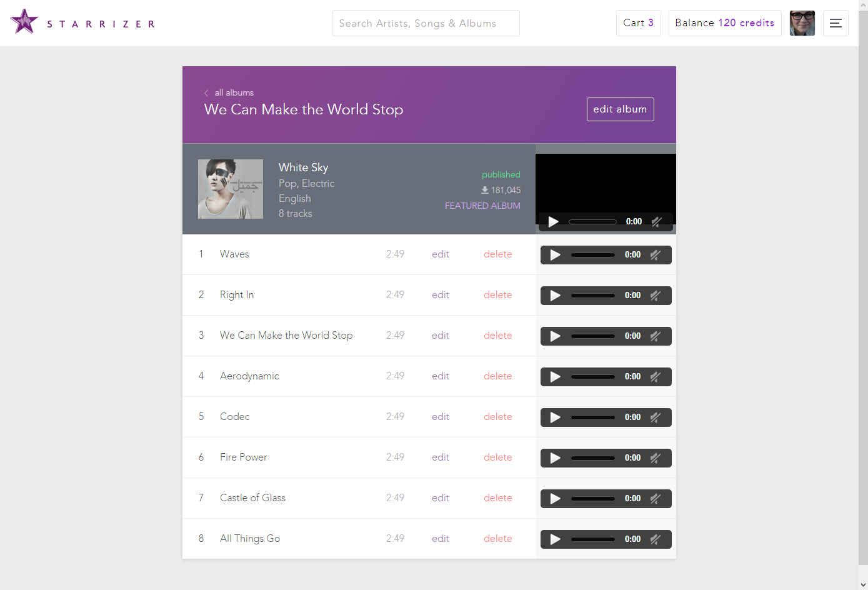
Task: Play the We Can Make the World Stop track
Action: pyautogui.click(x=555, y=336)
